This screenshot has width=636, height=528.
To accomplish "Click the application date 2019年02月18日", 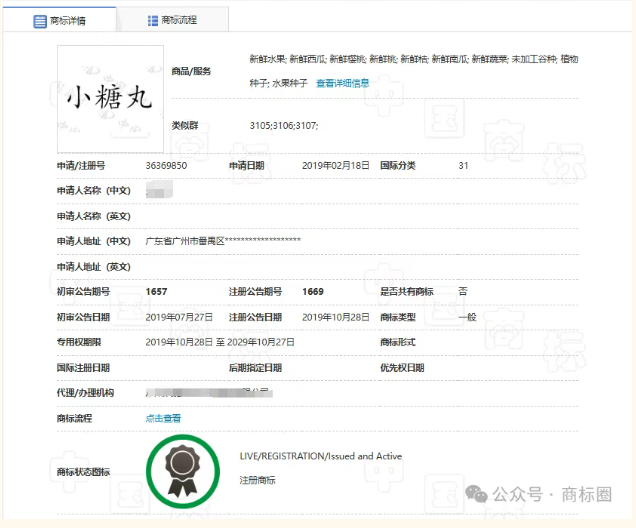I will [x=336, y=164].
